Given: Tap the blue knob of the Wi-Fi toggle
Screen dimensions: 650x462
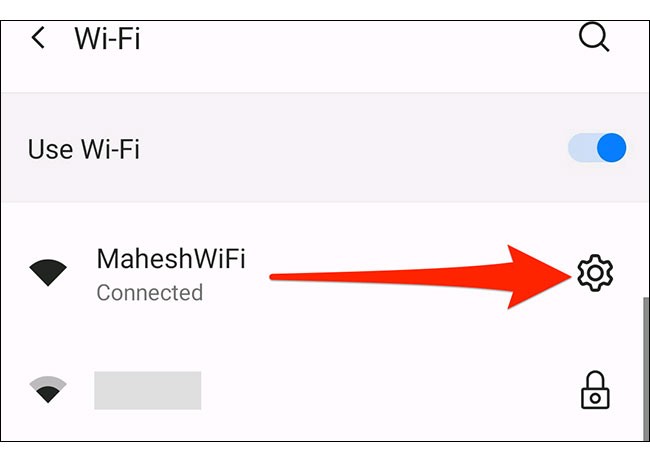Looking at the screenshot, I should pos(610,149).
